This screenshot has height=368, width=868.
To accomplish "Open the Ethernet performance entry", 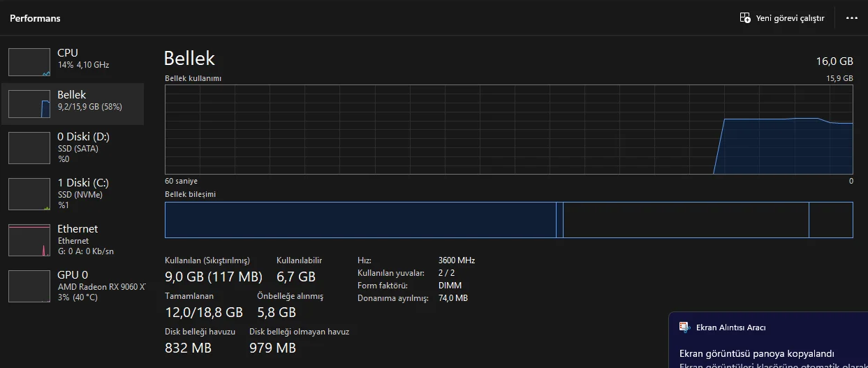I will pos(85,239).
